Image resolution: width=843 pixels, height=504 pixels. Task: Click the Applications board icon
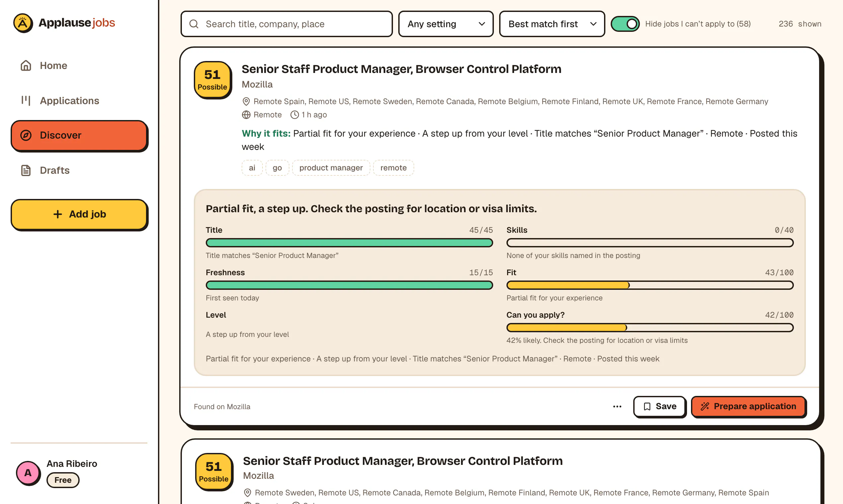coord(26,100)
